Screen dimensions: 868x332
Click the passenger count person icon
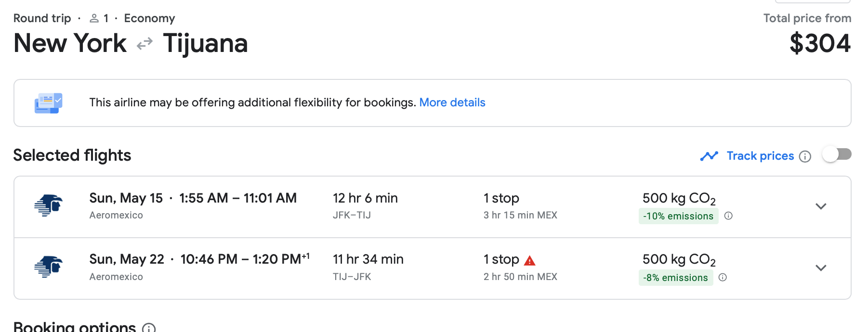pos(94,18)
